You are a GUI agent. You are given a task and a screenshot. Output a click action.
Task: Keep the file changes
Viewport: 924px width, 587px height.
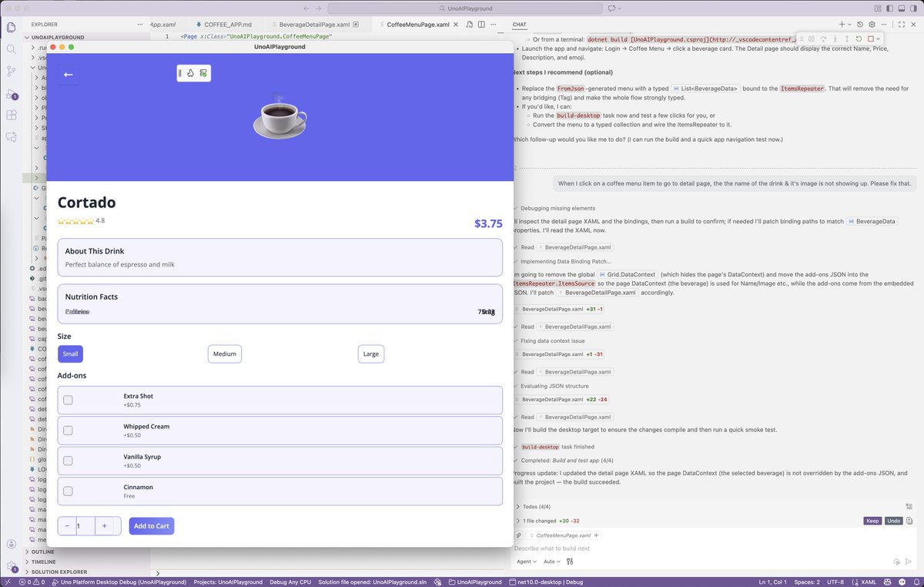872,521
